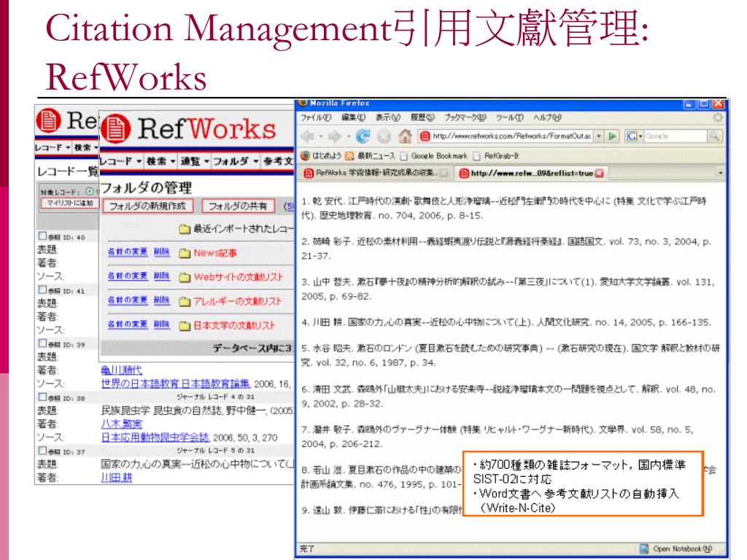Click the フォルダの共有 button

[x=239, y=206]
